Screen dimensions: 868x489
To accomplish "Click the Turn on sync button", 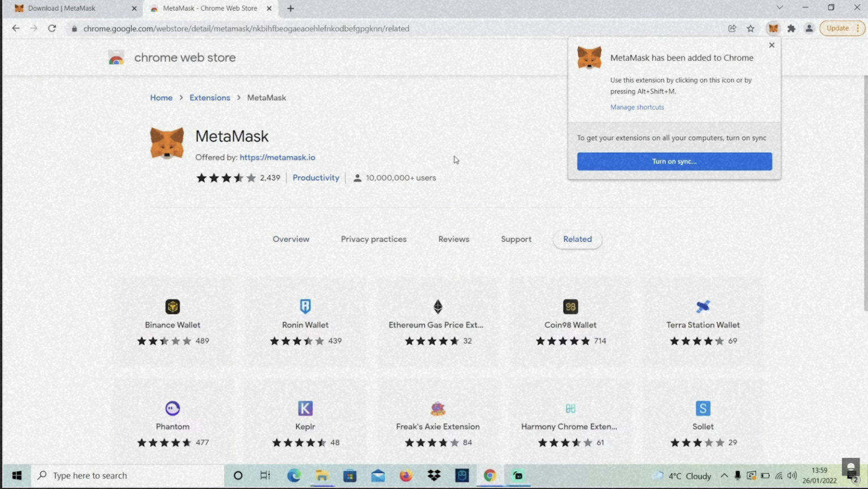I will pyautogui.click(x=674, y=161).
